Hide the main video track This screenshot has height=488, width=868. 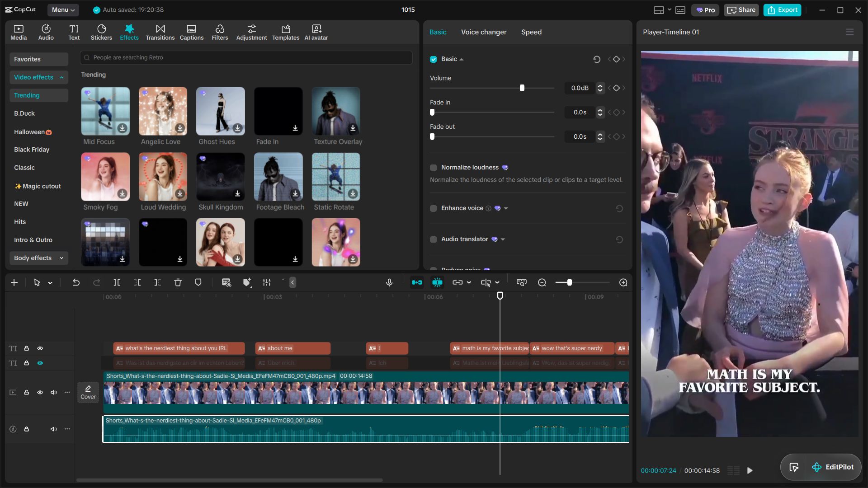pyautogui.click(x=40, y=392)
